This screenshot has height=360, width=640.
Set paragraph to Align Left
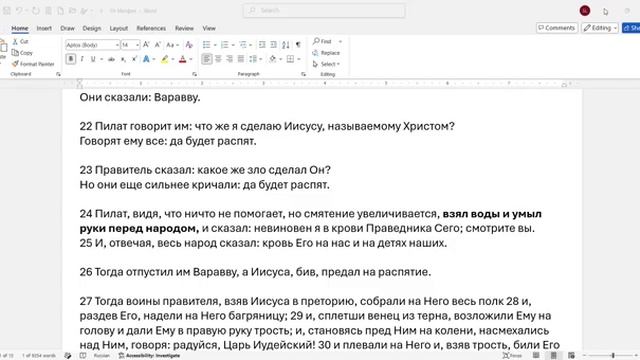coord(207,59)
